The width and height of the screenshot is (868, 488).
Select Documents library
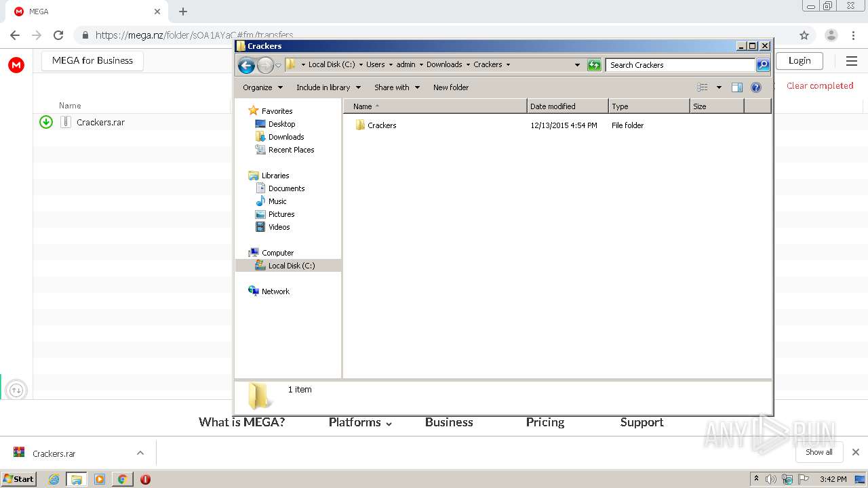pyautogui.click(x=286, y=188)
